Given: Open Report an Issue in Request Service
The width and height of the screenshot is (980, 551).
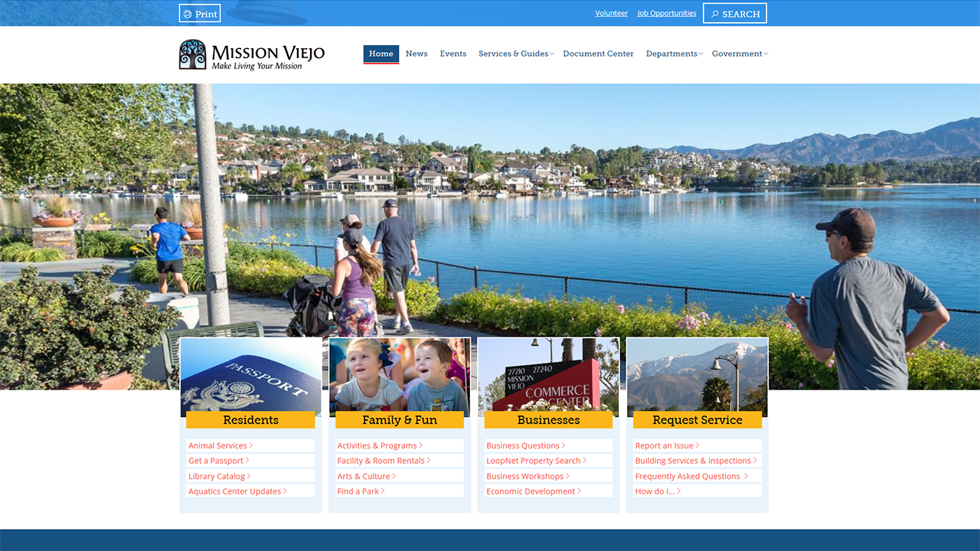Looking at the screenshot, I should point(665,445).
